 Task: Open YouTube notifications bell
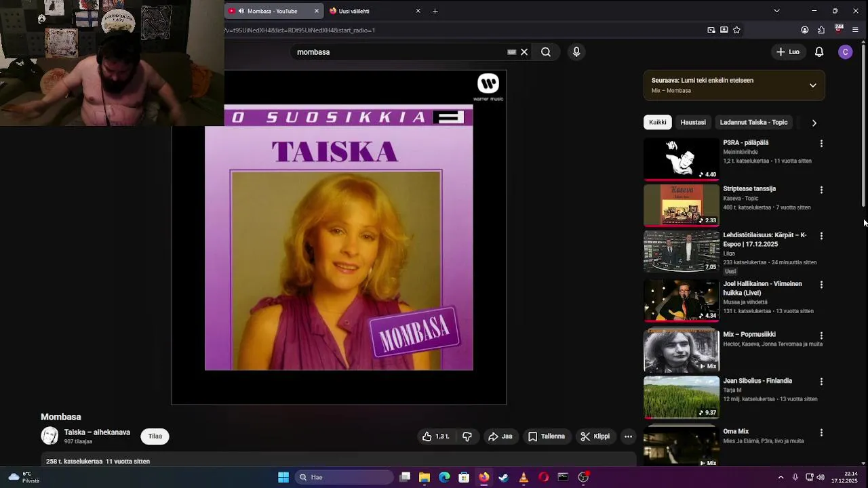click(x=819, y=52)
